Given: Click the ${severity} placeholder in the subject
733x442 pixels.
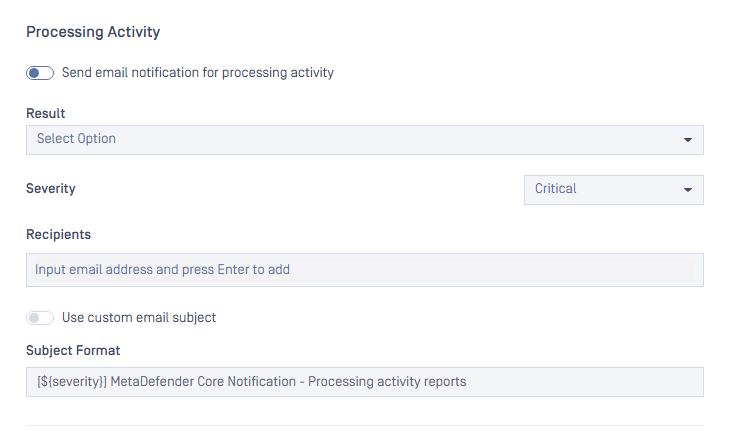Looking at the screenshot, I should 72,382.
